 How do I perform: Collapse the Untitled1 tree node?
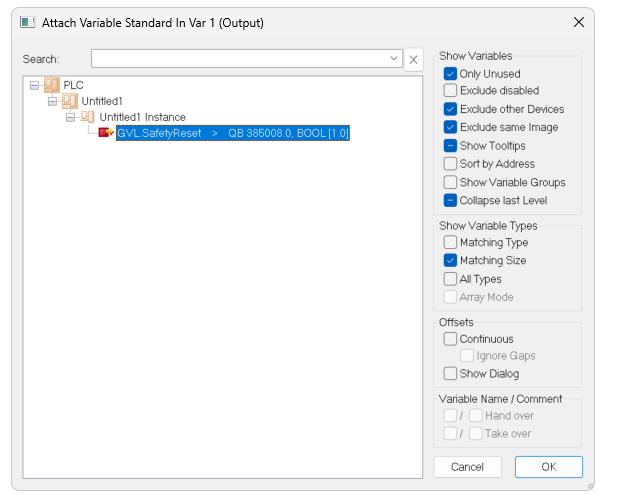pos(52,101)
